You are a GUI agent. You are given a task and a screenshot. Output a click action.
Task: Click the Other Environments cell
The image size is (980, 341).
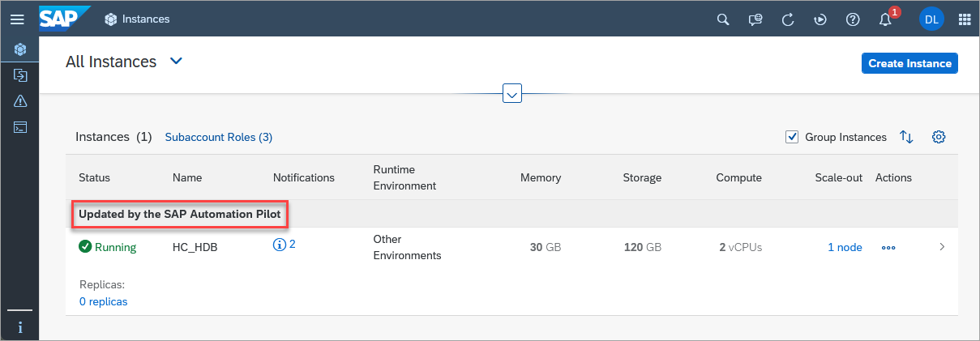[407, 247]
